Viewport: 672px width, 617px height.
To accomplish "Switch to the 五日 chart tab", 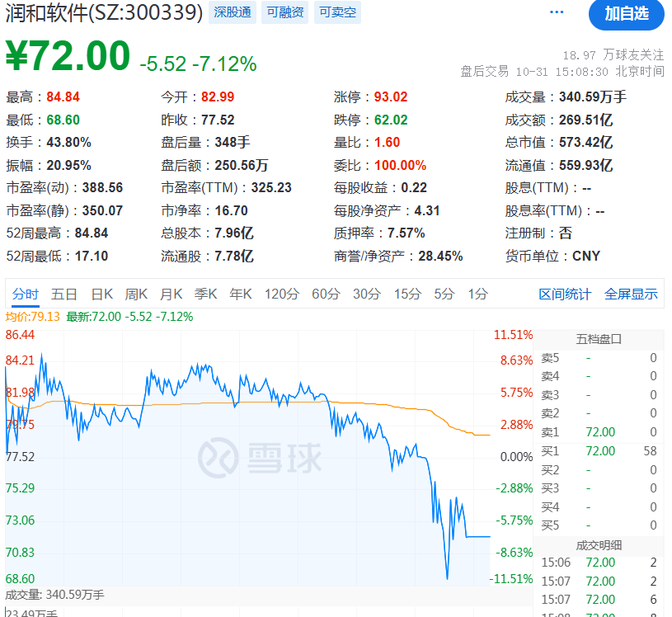I will pyautogui.click(x=64, y=294).
